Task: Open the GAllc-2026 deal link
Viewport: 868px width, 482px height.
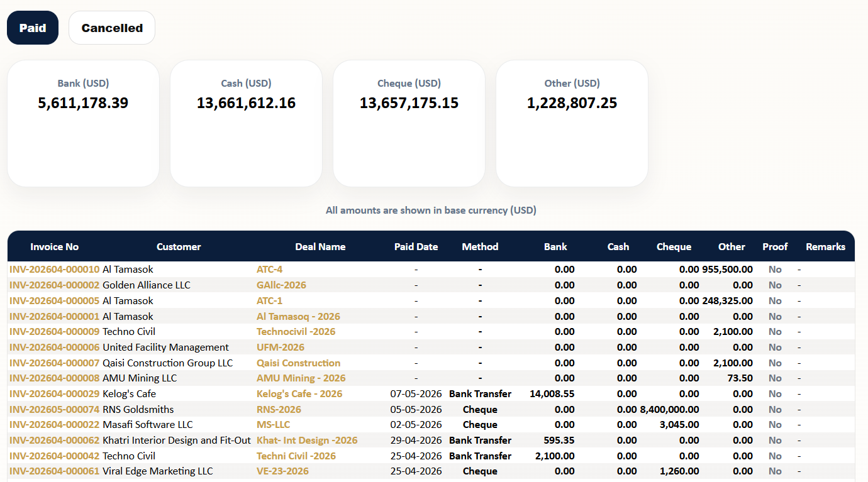Action: [281, 285]
